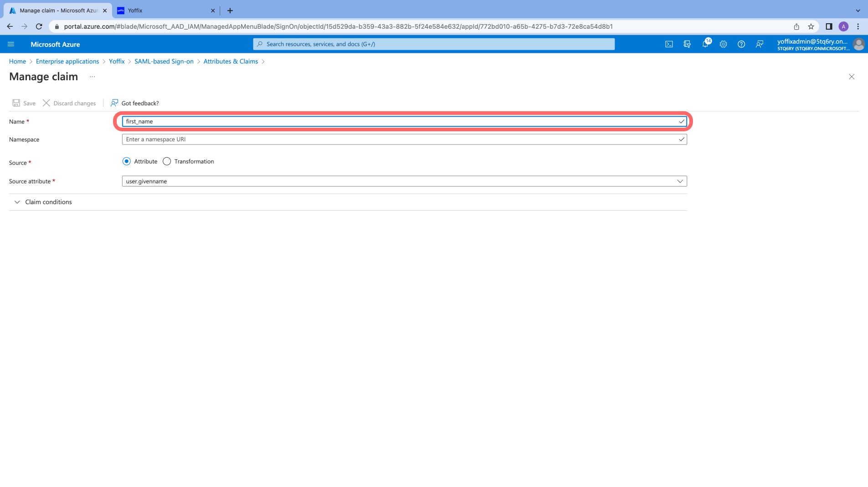Image resolution: width=868 pixels, height=487 pixels.
Task: Close the Yoffix browser tab
Action: tap(212, 10)
